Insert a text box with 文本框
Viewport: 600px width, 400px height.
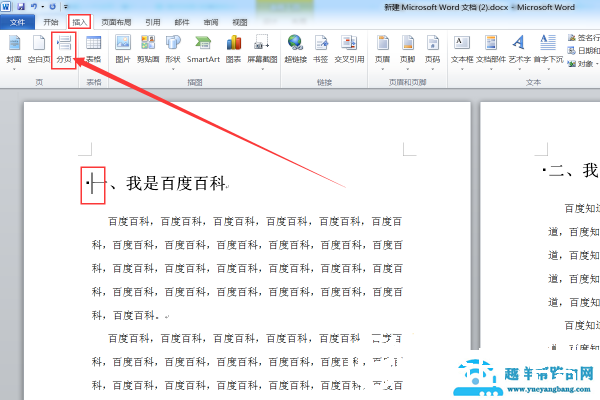(x=462, y=49)
